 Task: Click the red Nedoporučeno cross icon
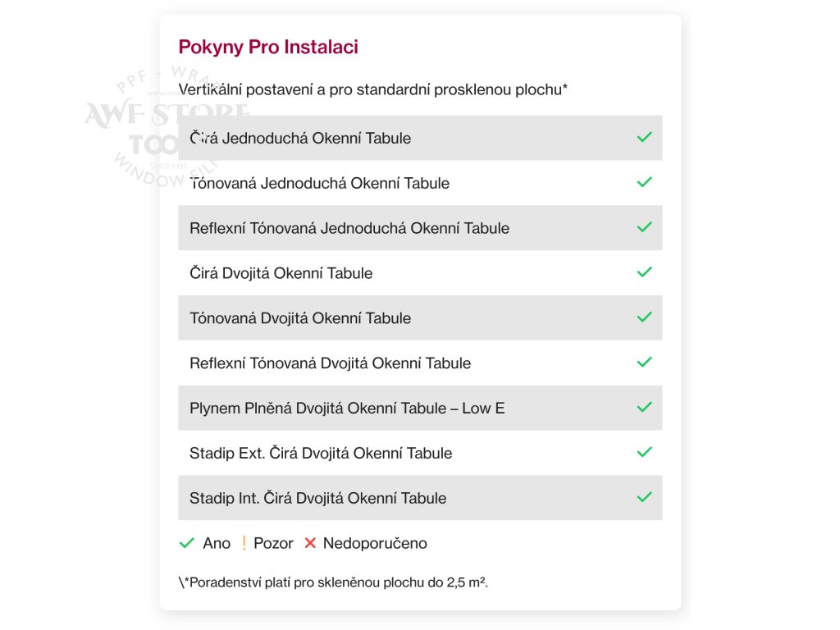pyautogui.click(x=309, y=543)
